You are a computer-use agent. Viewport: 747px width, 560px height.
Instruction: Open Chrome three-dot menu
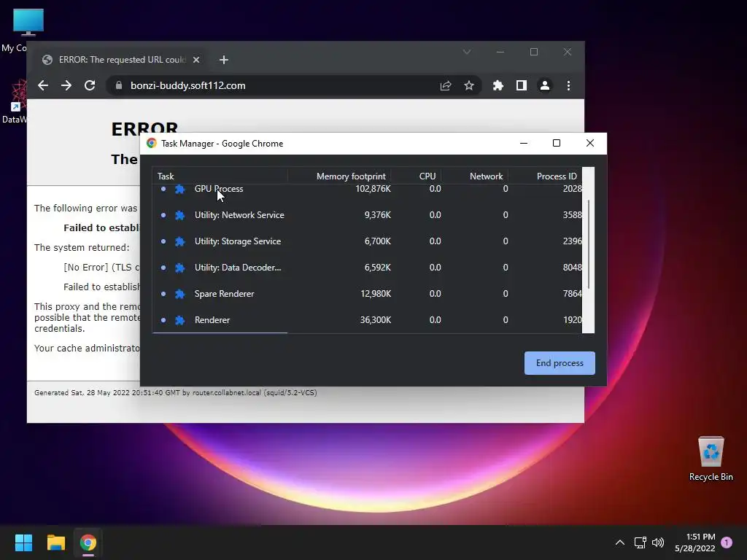tap(568, 86)
